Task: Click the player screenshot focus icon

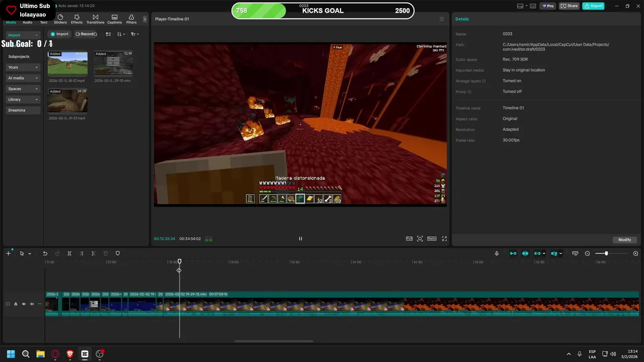Action: (420, 239)
